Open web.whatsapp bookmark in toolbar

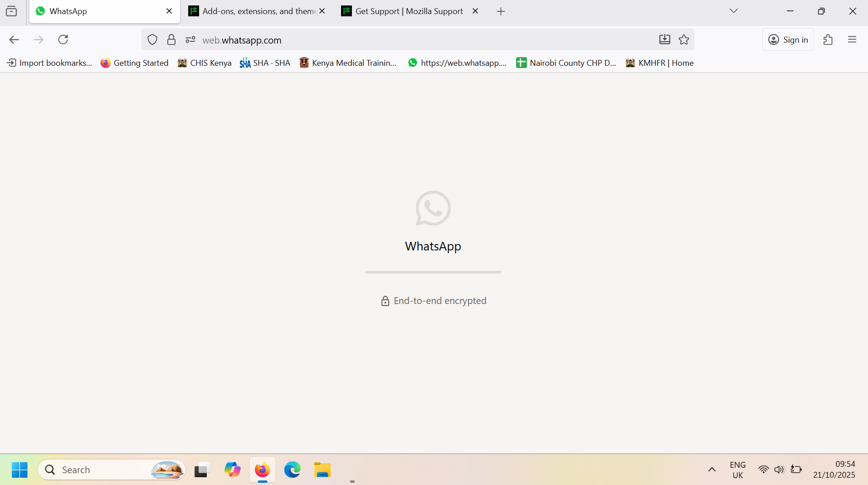click(x=457, y=63)
